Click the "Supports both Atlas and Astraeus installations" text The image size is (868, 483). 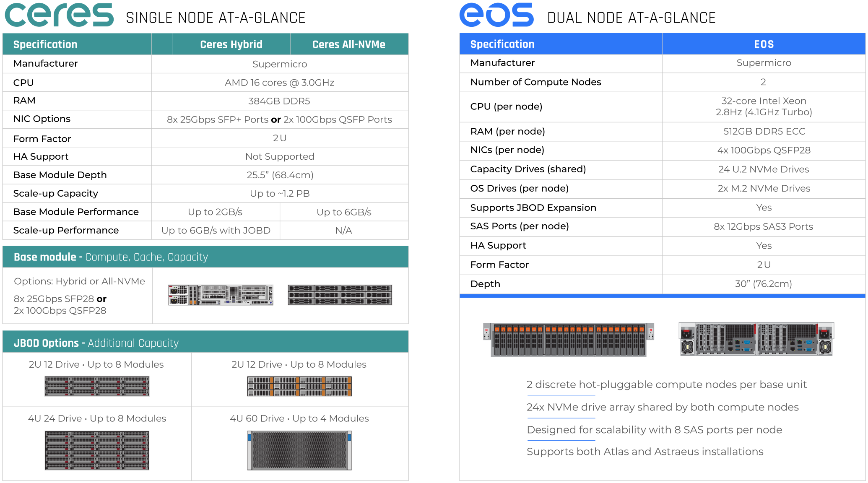[x=645, y=452]
